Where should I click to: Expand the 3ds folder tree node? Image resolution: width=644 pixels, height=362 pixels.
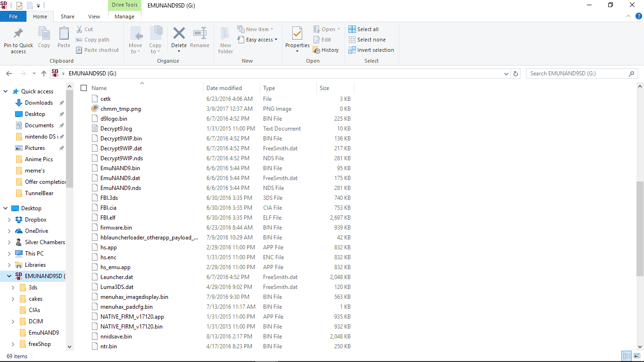[13, 288]
